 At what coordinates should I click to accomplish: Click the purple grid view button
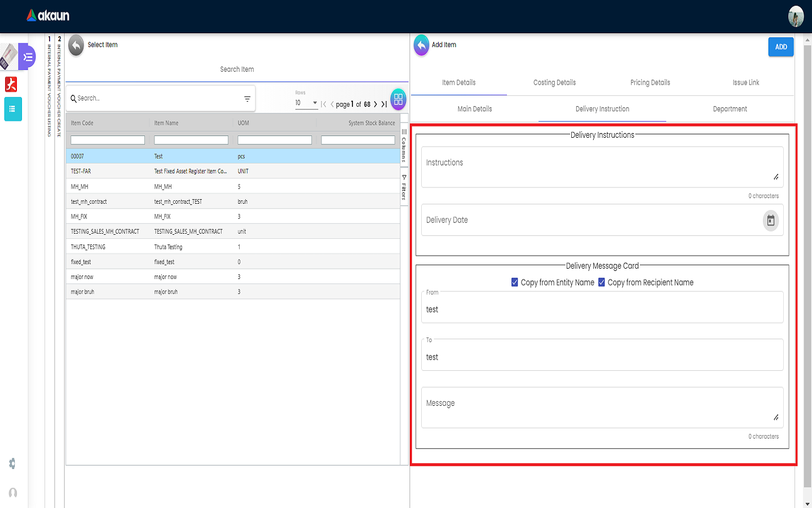tap(398, 100)
